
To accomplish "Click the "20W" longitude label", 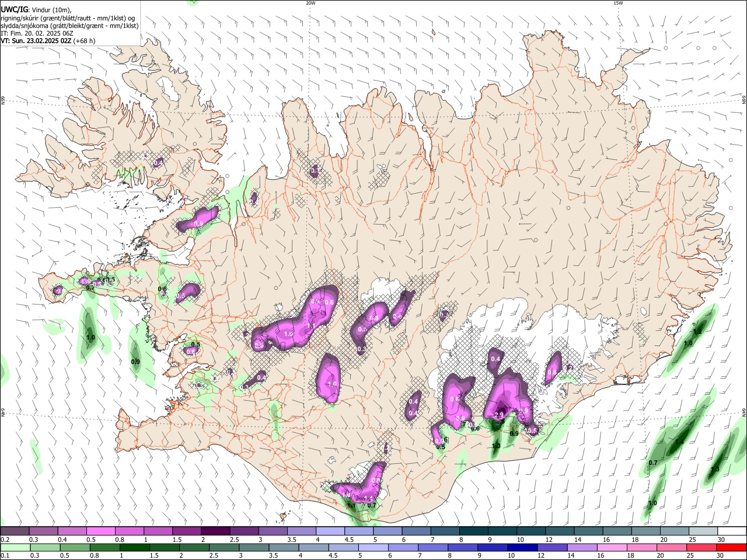I will pyautogui.click(x=310, y=3).
